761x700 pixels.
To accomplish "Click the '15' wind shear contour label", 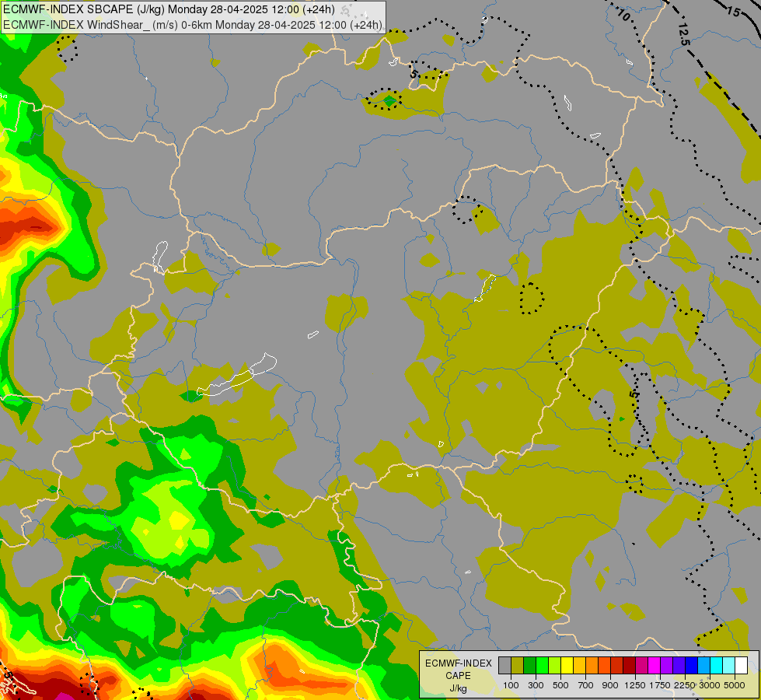I will pos(734,12).
